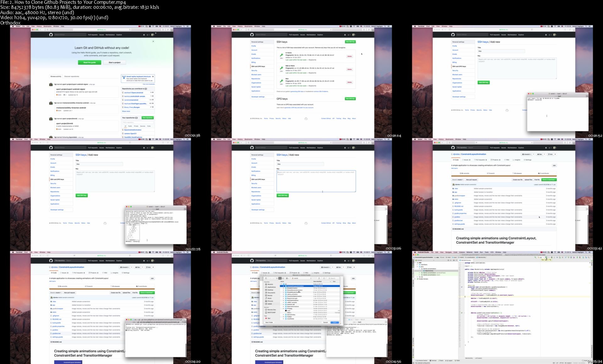Click the Title field containing 'Mac' in 00:01:52 frame
This screenshot has width=603, height=364.
tap(501, 51)
